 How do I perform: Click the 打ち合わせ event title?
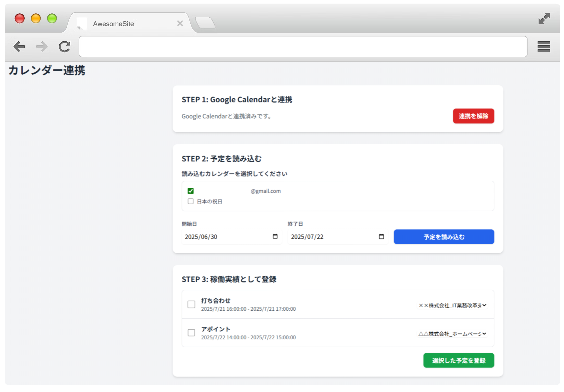coord(216,301)
